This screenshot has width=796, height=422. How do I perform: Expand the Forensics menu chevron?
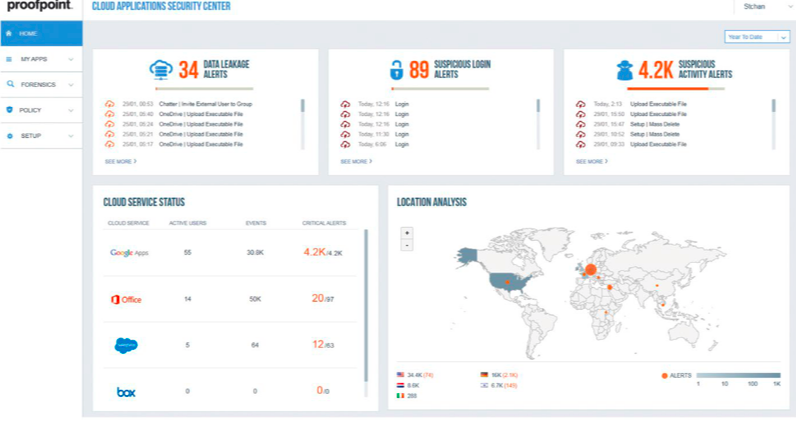click(71, 85)
